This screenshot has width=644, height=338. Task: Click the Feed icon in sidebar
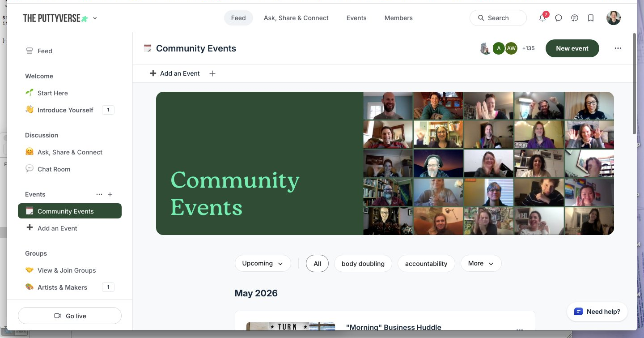pos(30,51)
